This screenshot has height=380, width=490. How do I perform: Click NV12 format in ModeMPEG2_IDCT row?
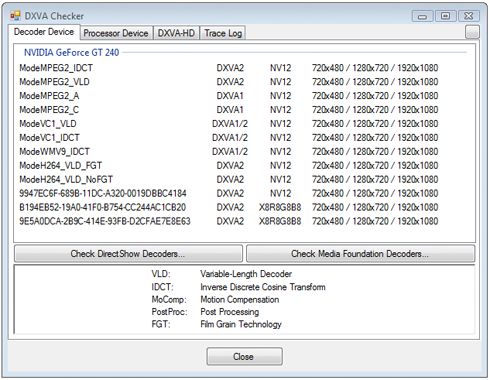click(x=280, y=68)
